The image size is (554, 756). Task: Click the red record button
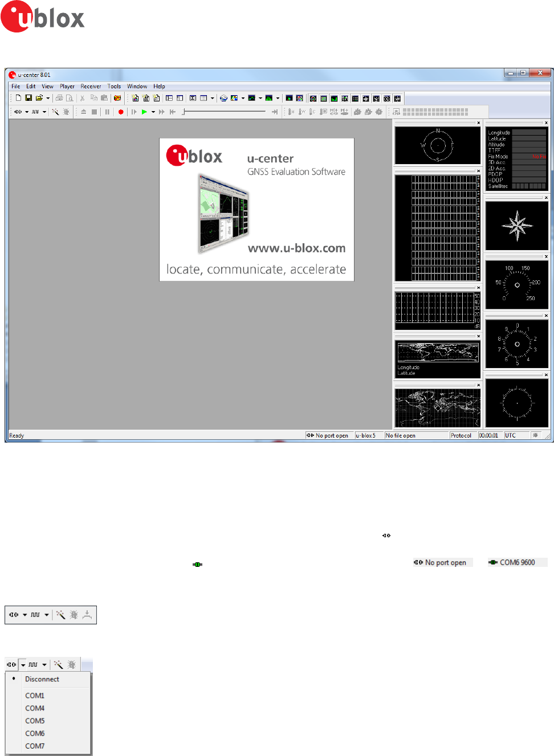coord(121,112)
